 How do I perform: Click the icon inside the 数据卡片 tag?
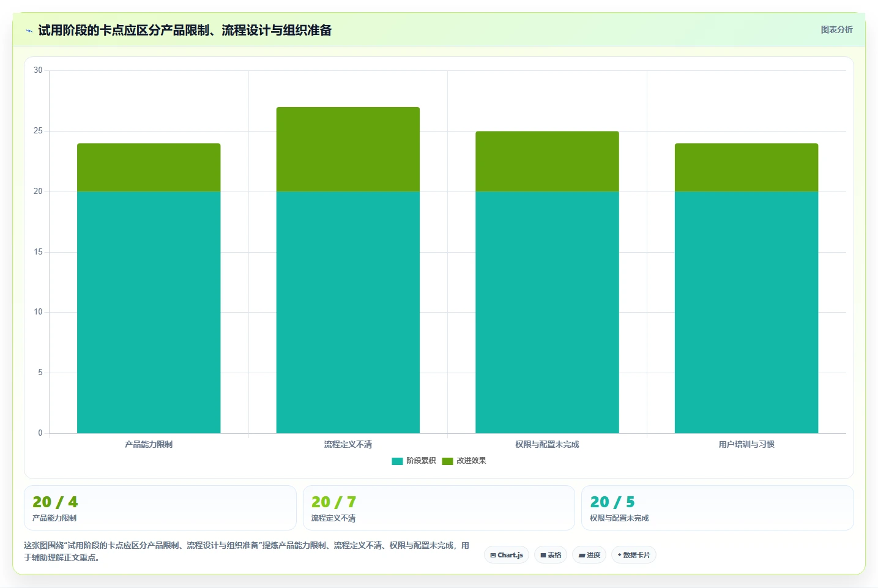(x=619, y=555)
